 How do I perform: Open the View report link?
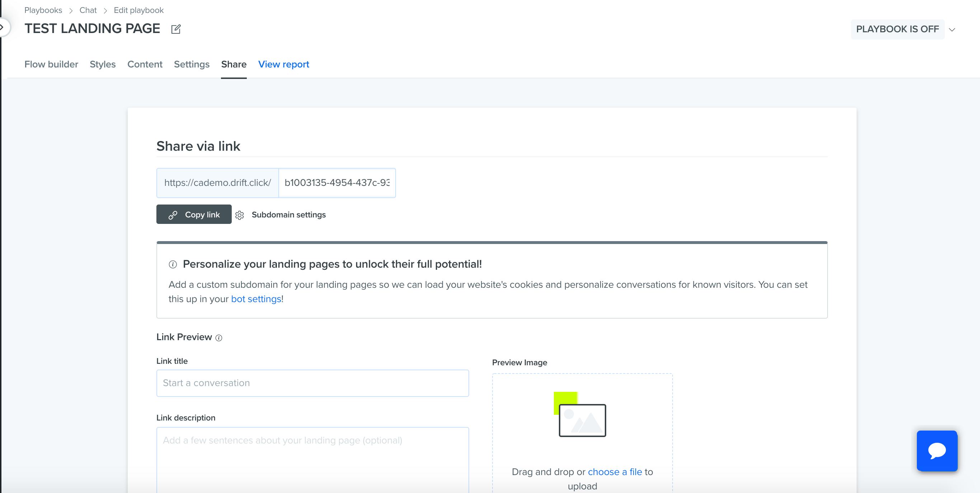click(x=284, y=64)
